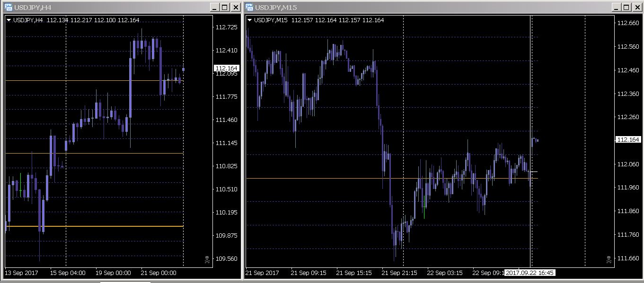Select the thick orange horizontal line in H4 chart
The image size is (644, 283).
94,226
